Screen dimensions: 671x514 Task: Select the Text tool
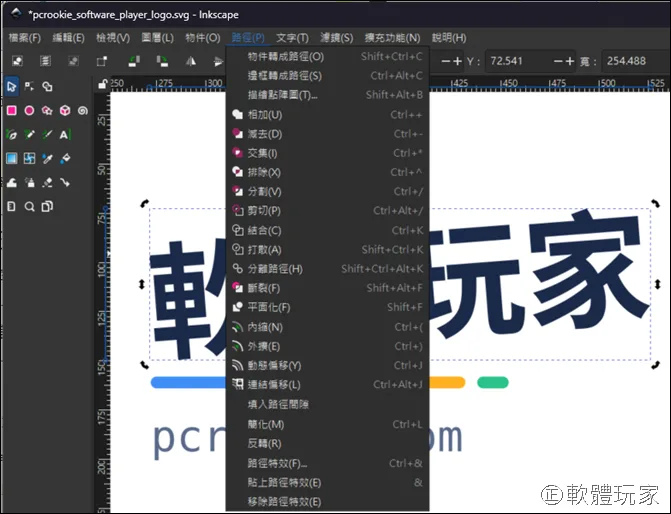65,135
